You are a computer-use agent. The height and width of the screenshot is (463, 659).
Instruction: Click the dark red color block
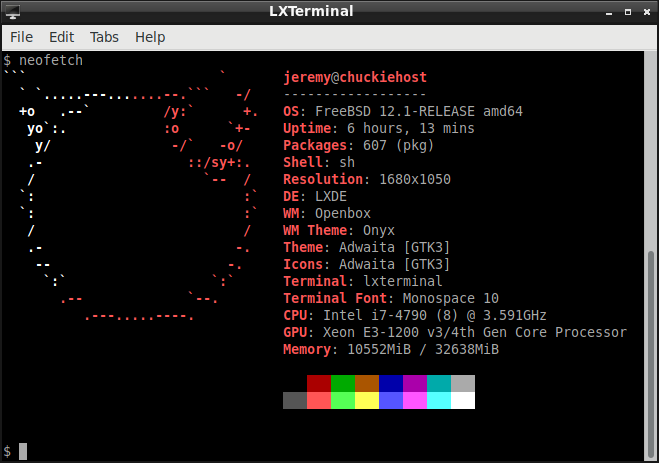coord(319,384)
